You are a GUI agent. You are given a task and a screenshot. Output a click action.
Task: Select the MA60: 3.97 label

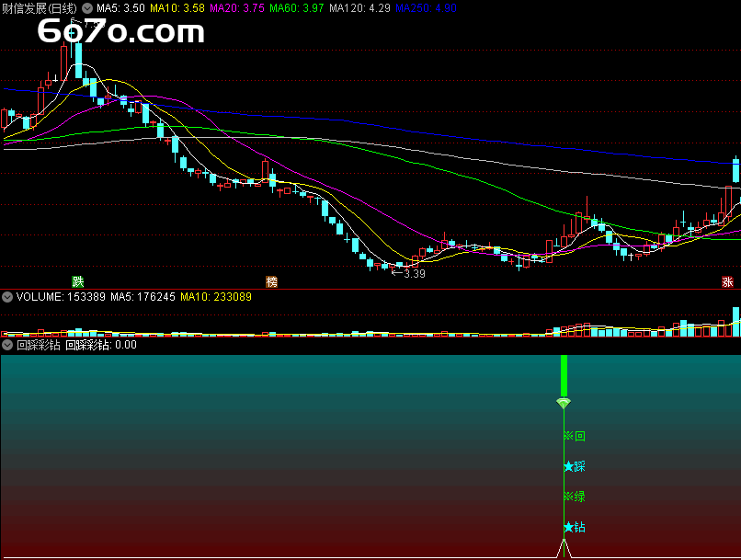(x=296, y=8)
